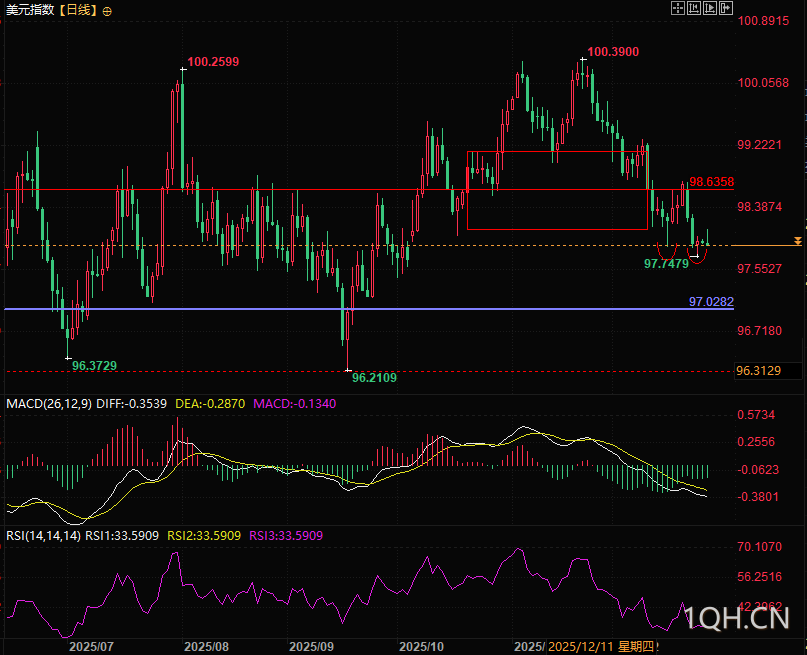Click the 56.2516 RSI axis label
Screen dimensions: 807x655
759,577
